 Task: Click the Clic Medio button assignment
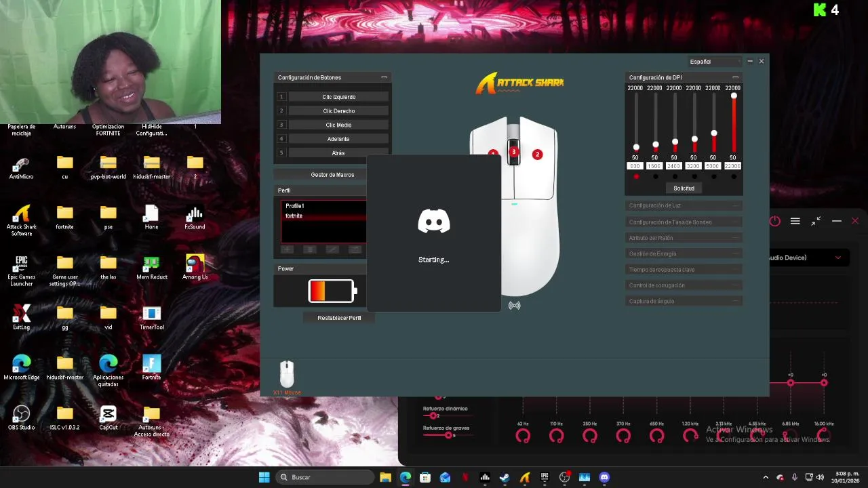pyautogui.click(x=338, y=125)
